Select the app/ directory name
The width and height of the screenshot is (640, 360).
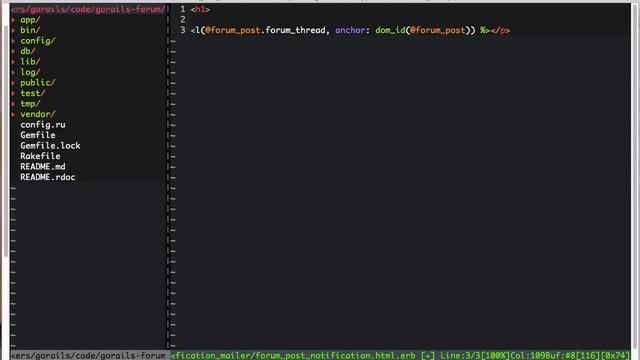tap(30, 20)
